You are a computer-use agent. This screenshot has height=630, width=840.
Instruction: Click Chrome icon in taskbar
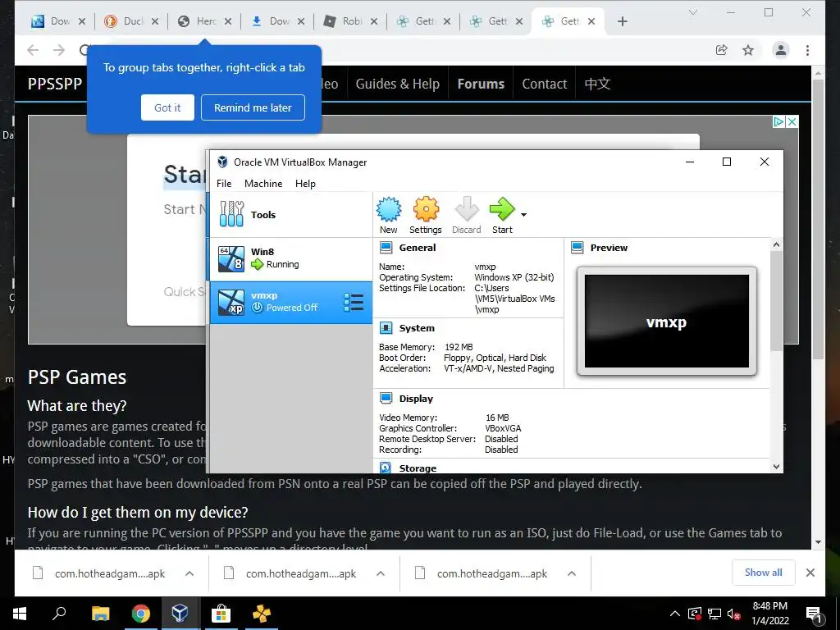click(x=140, y=614)
